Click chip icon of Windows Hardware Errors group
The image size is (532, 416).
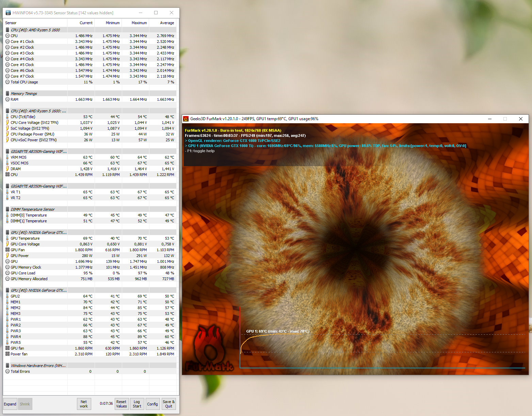[x=7, y=366]
